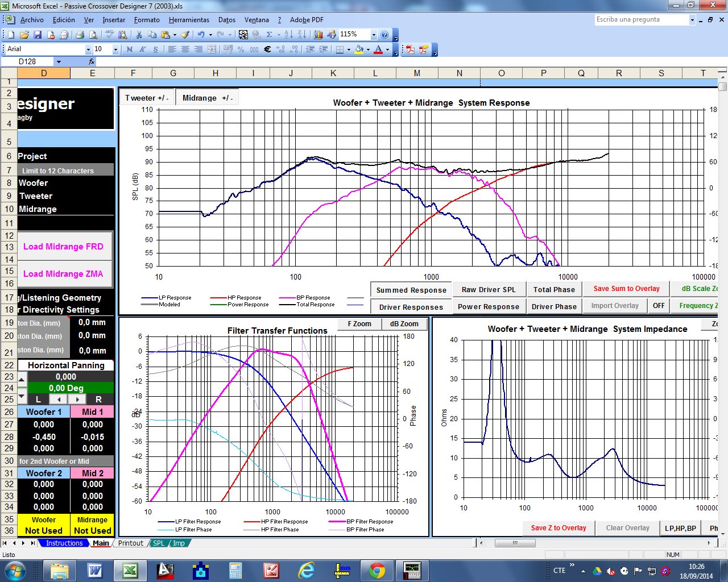Image resolution: width=728 pixels, height=582 pixels.
Task: Open Word from the taskbar
Action: coord(95,570)
